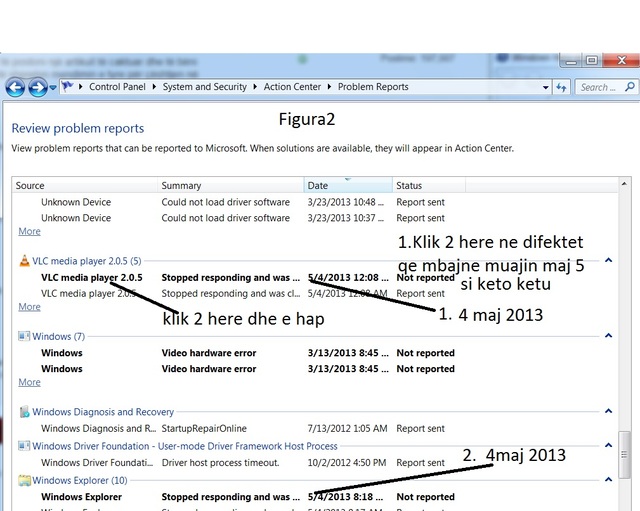Collapse the Windows (7) group chevron

tap(608, 335)
